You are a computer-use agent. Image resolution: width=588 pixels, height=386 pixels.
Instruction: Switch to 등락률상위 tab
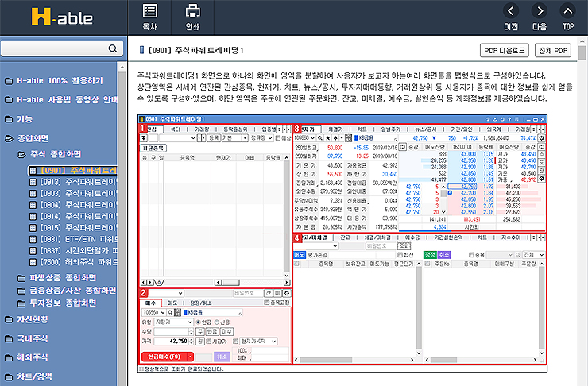coord(235,129)
